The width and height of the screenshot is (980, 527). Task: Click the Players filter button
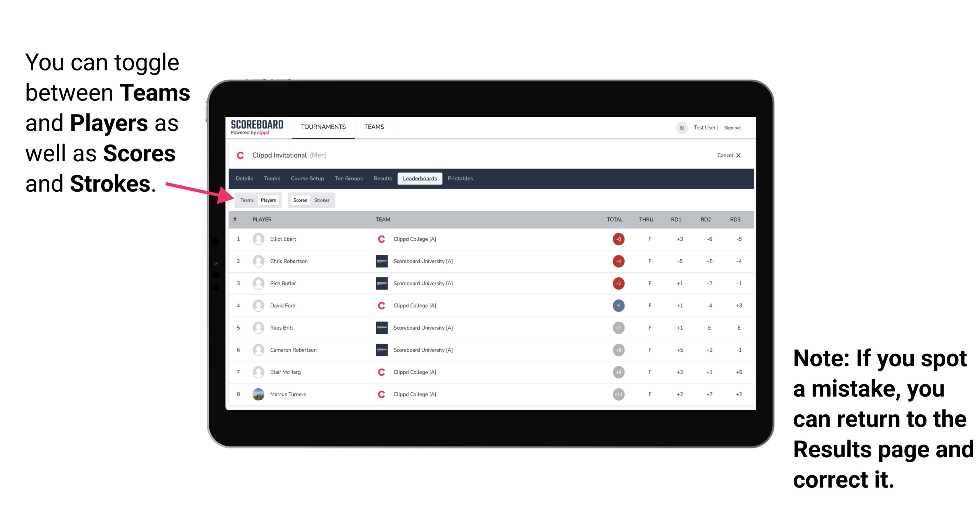(269, 200)
